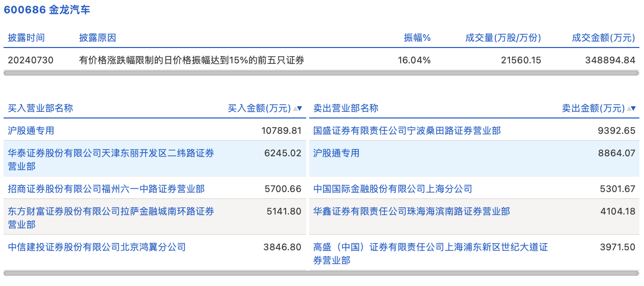Open 沪股通专用 in the sell-side list

click(336, 153)
